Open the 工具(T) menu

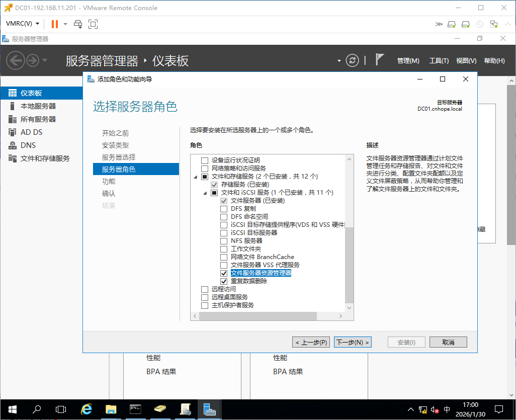click(439, 60)
